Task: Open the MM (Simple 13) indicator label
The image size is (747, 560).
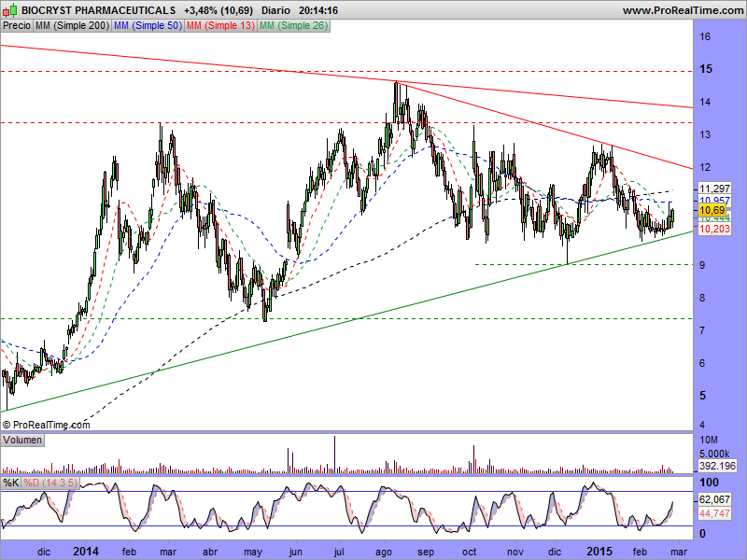Action: (220, 26)
